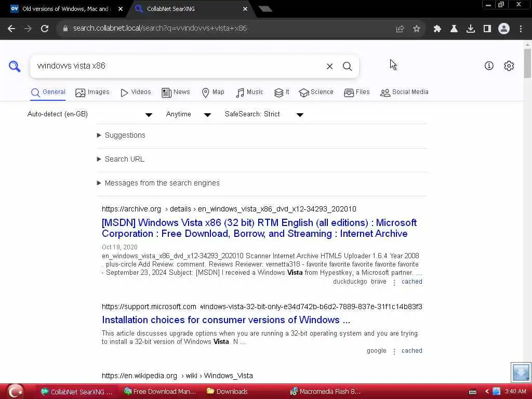
Task: Switch to It category
Action: pos(282,92)
